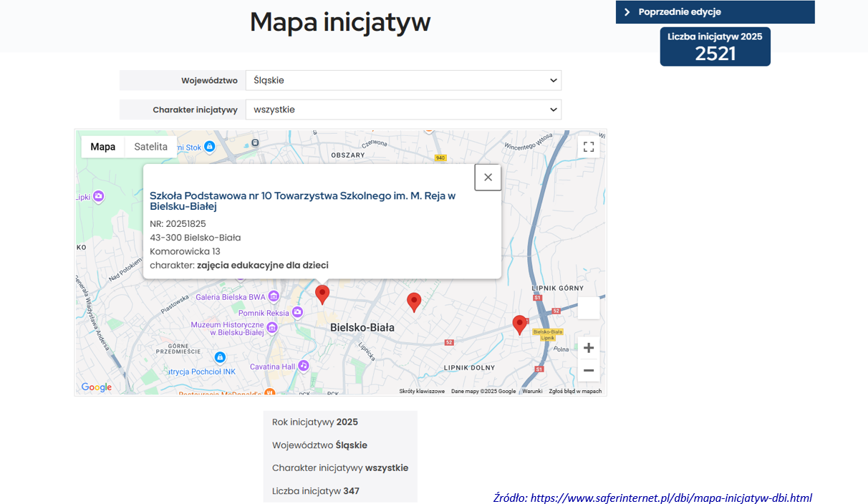Click the red pin near Lipnik station
The image size is (868, 504).
pyautogui.click(x=520, y=325)
